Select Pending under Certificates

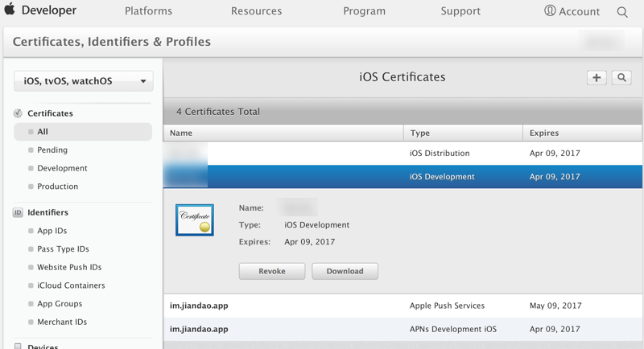(52, 150)
